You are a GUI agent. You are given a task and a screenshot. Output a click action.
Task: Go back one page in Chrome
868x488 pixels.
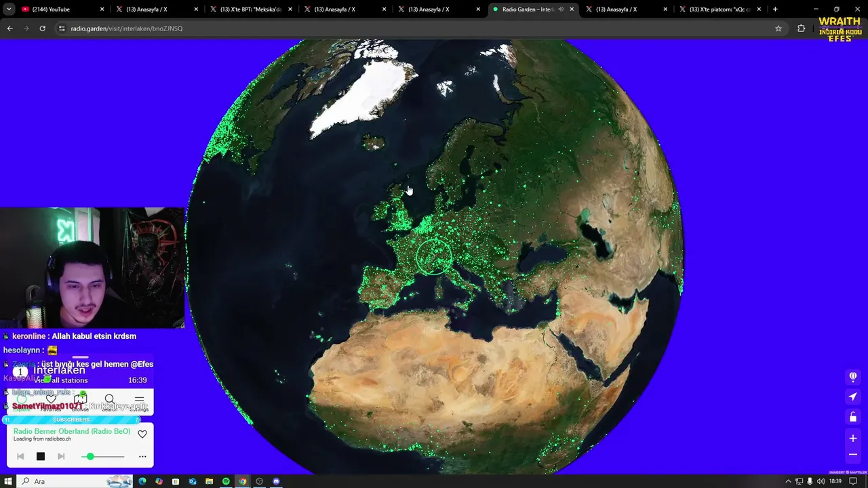pos(9,28)
